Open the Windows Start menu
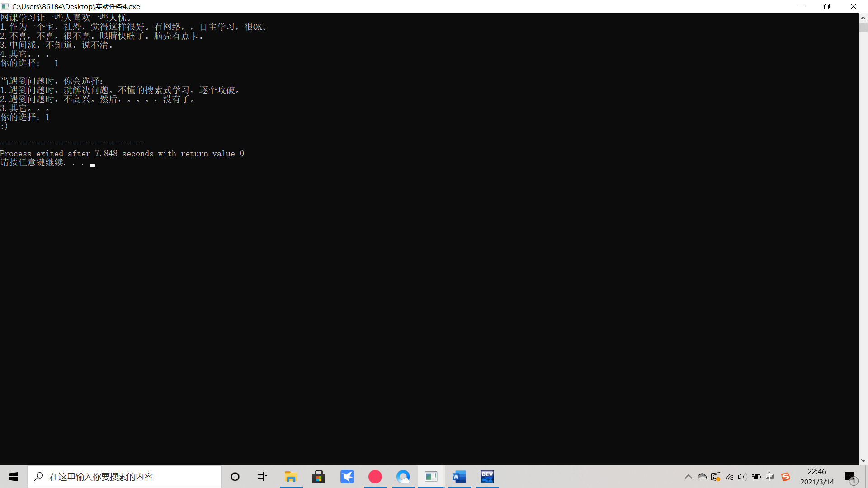This screenshot has height=488, width=868. pos(14,477)
